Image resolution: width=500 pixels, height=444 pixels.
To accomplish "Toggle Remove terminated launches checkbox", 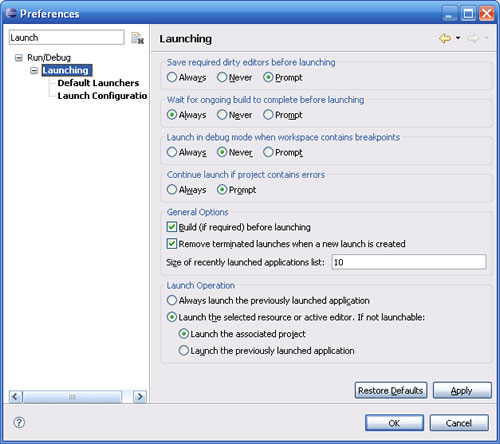I will tap(172, 244).
